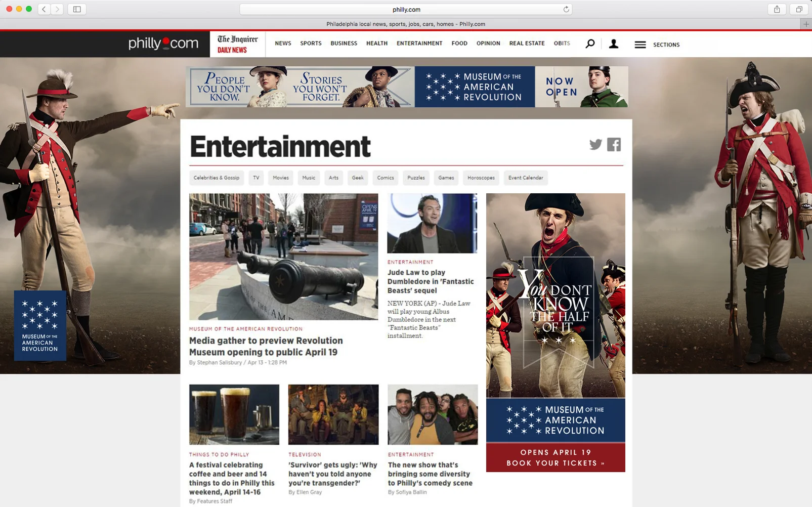Select the Horoscopes subcategory pill
Image resolution: width=812 pixels, height=507 pixels.
tap(481, 178)
